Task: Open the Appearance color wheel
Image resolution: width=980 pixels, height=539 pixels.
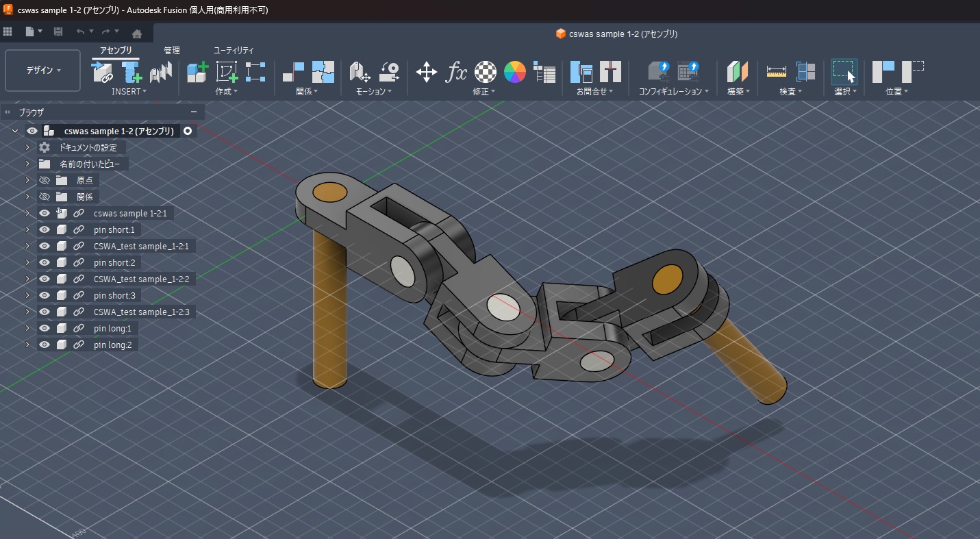Action: click(x=514, y=72)
